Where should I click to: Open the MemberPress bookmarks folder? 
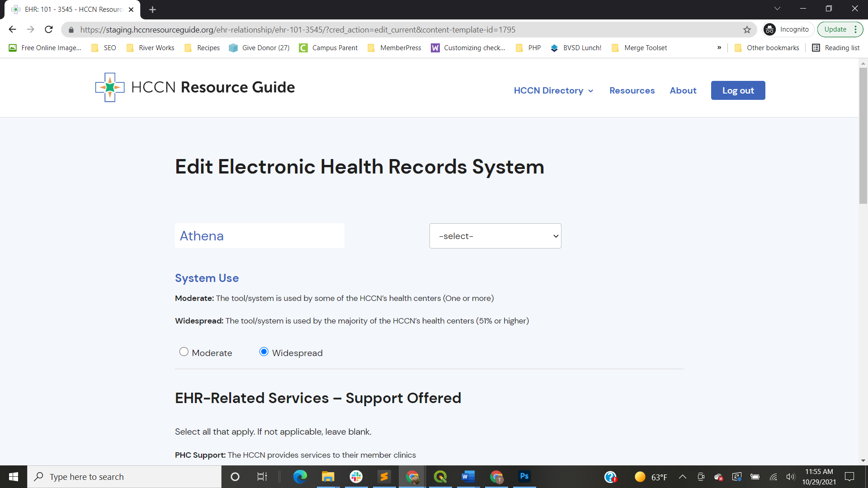click(x=395, y=48)
